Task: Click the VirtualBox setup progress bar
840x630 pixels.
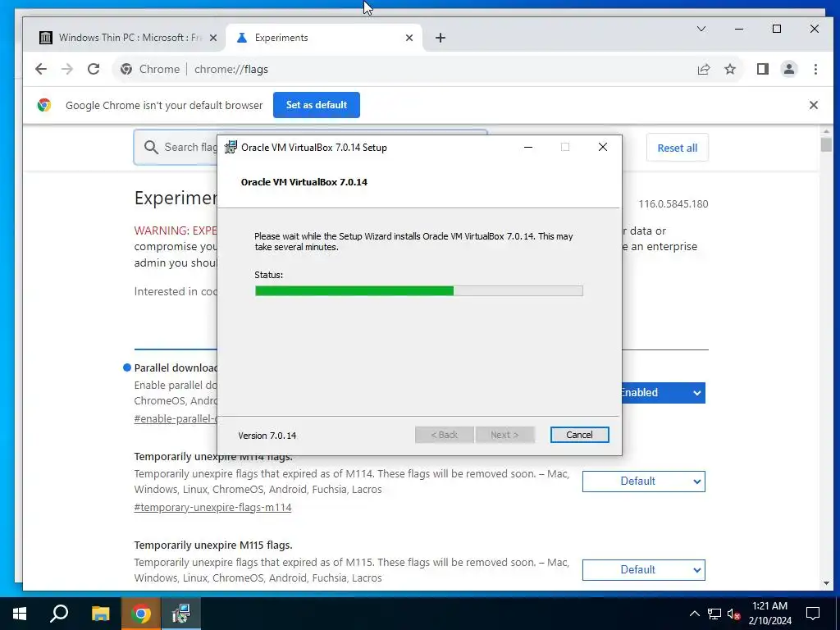Action: (x=419, y=291)
